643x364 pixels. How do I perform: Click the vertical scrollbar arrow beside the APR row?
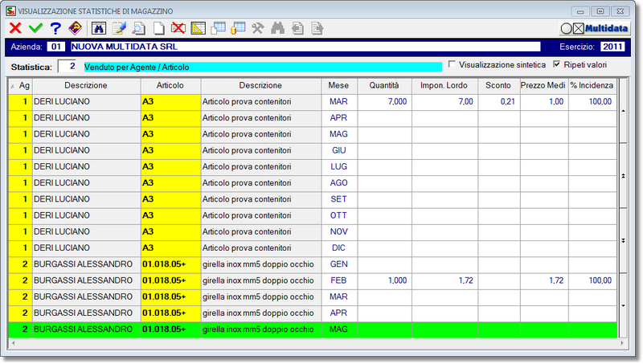coord(623,306)
